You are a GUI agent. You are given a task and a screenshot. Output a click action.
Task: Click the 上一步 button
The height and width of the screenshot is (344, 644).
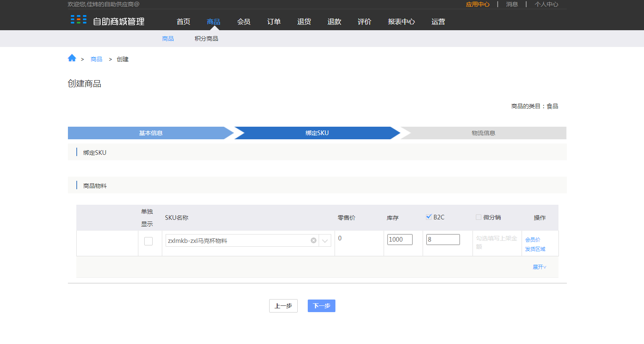(x=283, y=306)
